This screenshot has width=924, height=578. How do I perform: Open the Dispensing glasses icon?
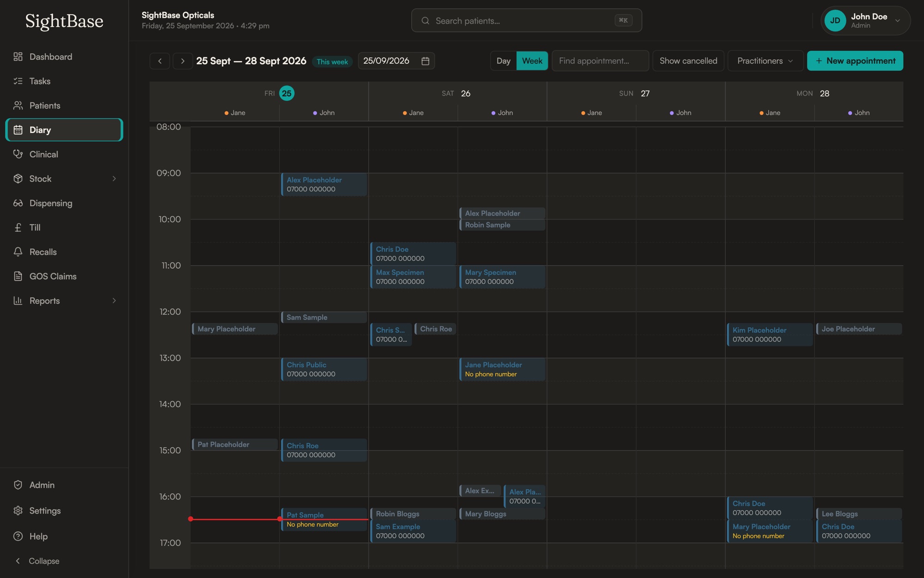[x=18, y=203]
